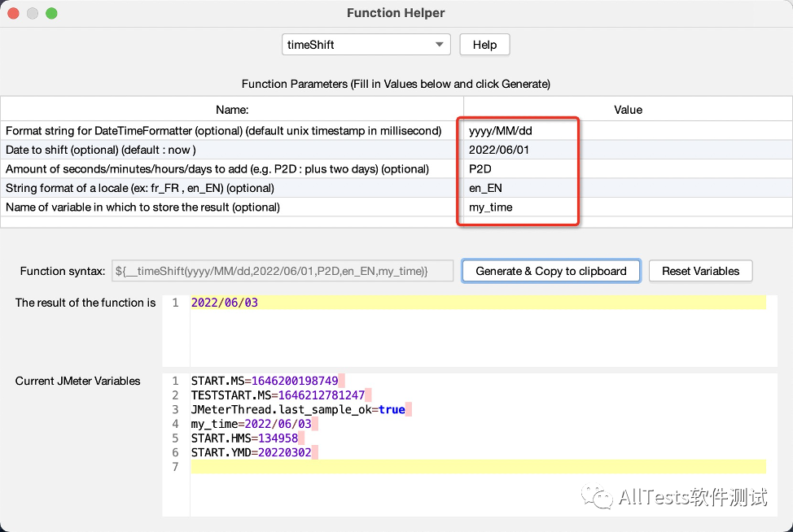Click the START.MS=1646200198749 variable line
This screenshot has height=532, width=793.
point(265,381)
